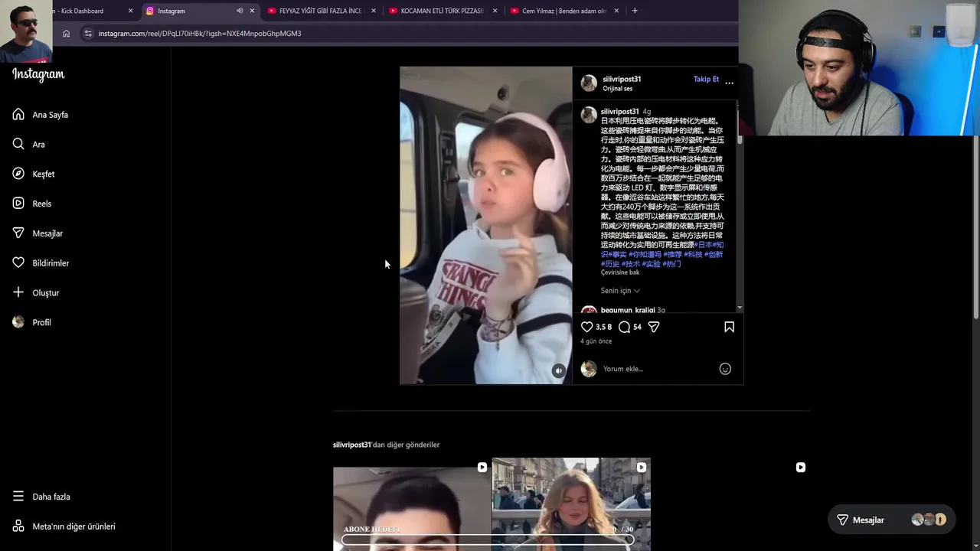Save the reel with the bookmark icon
The image size is (980, 551).
(729, 327)
